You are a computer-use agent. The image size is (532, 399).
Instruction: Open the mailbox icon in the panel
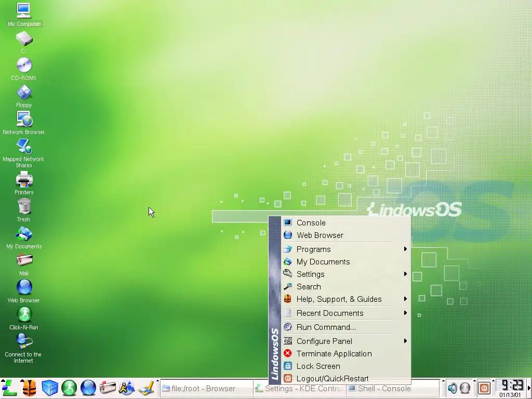pyautogui.click(x=107, y=389)
